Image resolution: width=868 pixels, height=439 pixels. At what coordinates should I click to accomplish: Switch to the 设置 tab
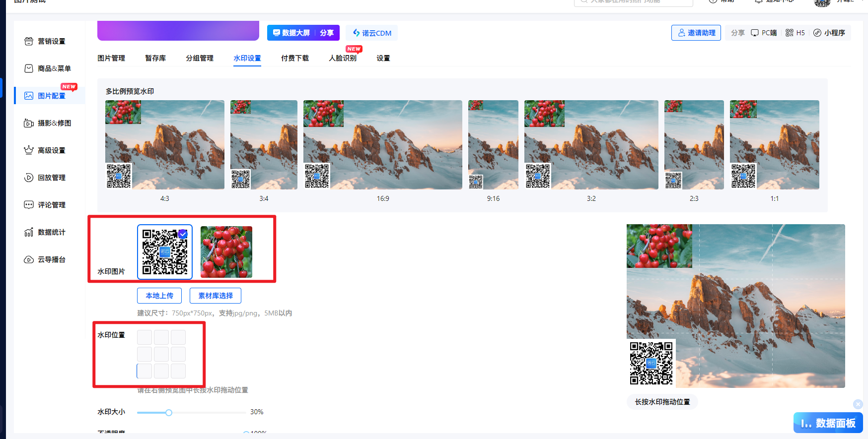pyautogui.click(x=383, y=58)
